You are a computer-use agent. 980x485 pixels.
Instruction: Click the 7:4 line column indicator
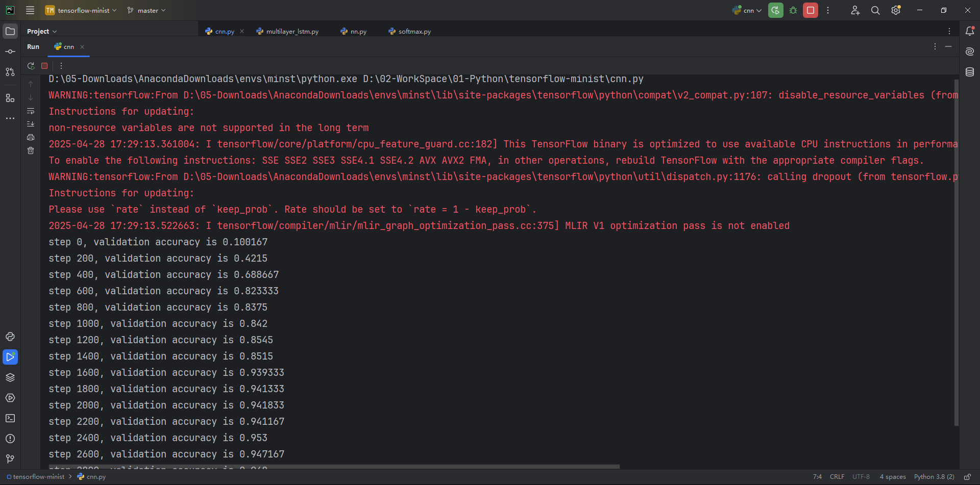point(817,477)
